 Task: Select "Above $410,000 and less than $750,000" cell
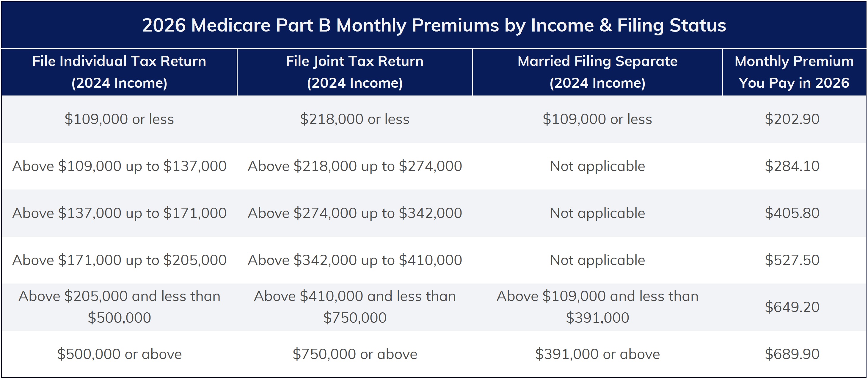click(354, 307)
